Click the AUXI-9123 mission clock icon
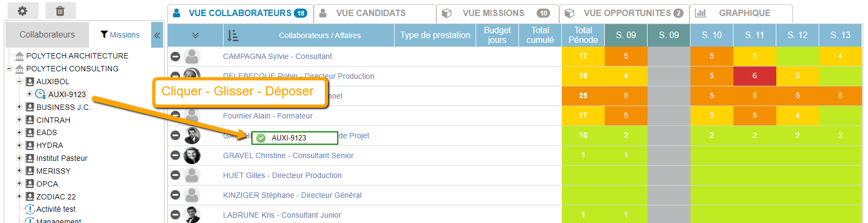The width and height of the screenshot is (868, 223). pyautogui.click(x=40, y=94)
